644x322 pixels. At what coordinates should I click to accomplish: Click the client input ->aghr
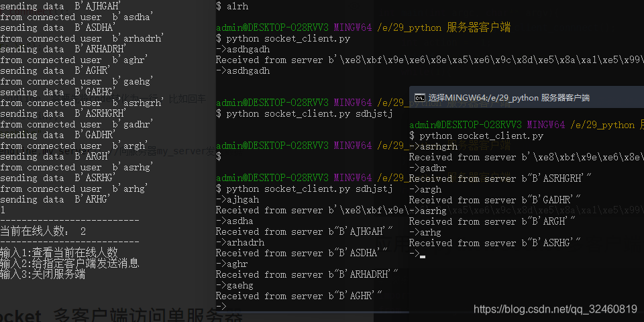point(232,264)
